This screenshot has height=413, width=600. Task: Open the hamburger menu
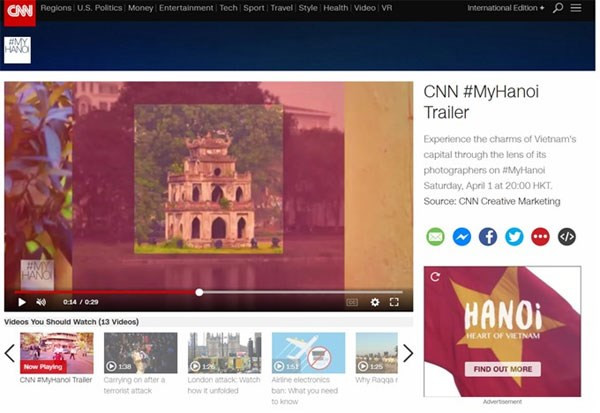(x=576, y=8)
